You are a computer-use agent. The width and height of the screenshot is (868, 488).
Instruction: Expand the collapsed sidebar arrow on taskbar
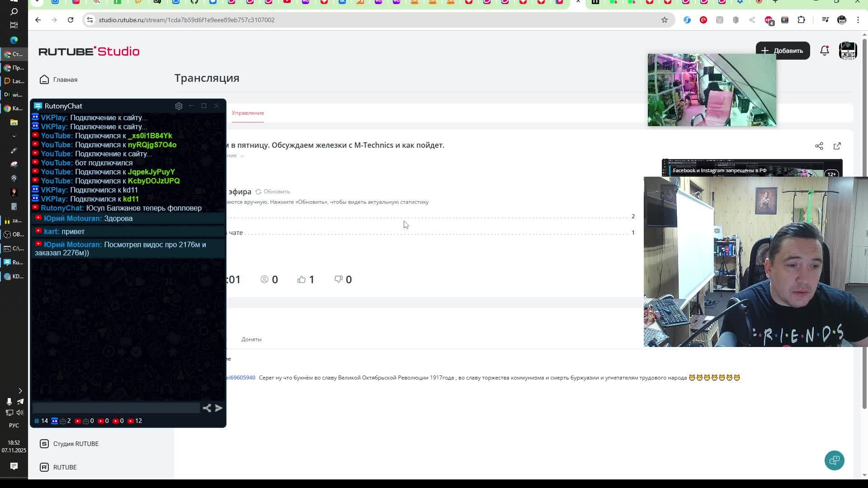coord(20,390)
